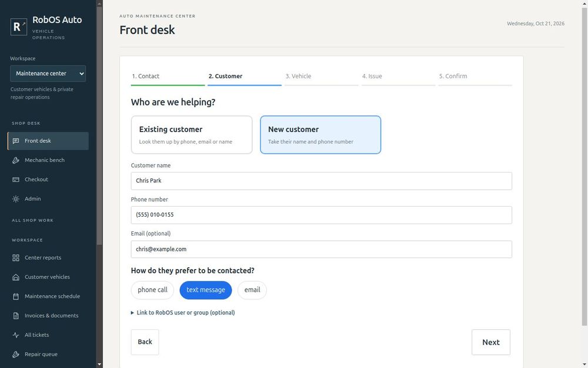
Task: Select email contact preference
Action: tap(252, 290)
